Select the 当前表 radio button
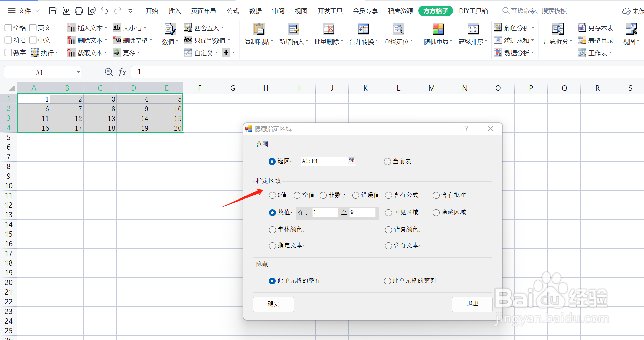Screen dimensions: 644x340 (x=387, y=161)
